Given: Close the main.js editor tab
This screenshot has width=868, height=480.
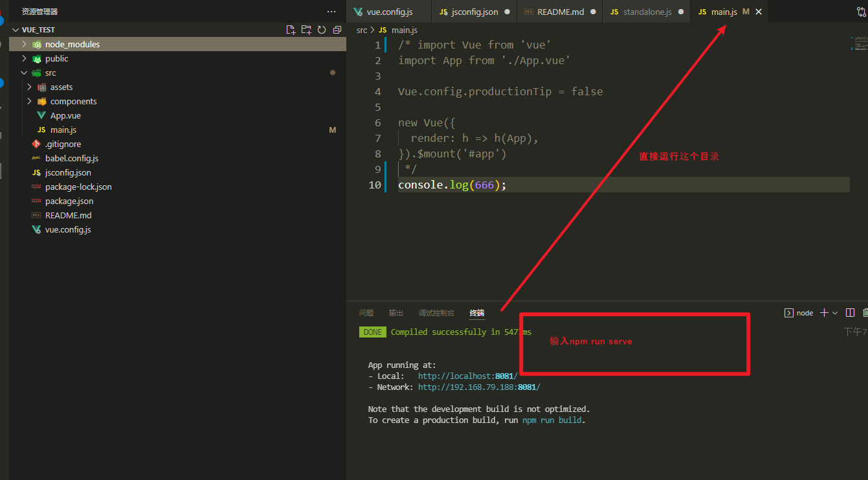Looking at the screenshot, I should (759, 12).
